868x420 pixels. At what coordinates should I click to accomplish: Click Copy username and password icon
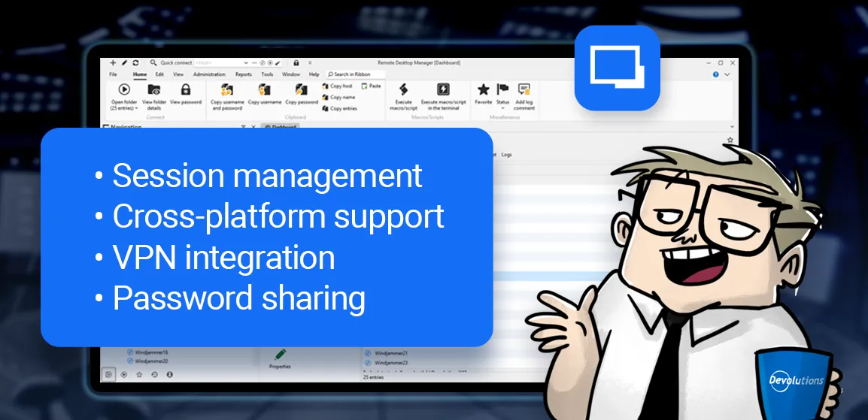pos(227,89)
